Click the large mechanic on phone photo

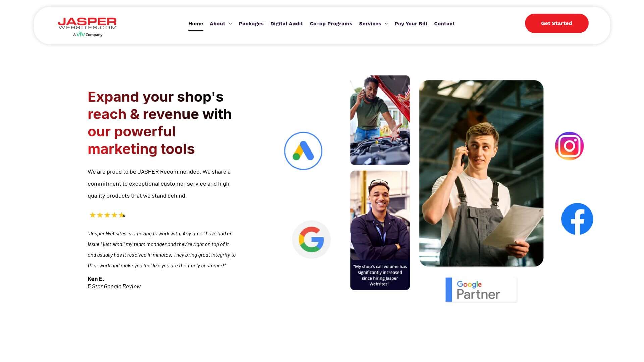click(481, 173)
